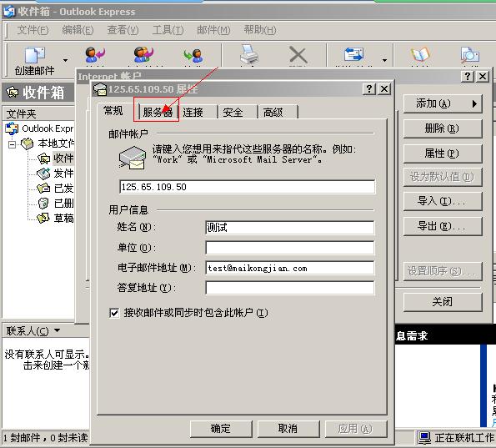This screenshot has width=496, height=448.
Task: Click 关闭 button in Internet Accounts
Action: [x=443, y=302]
